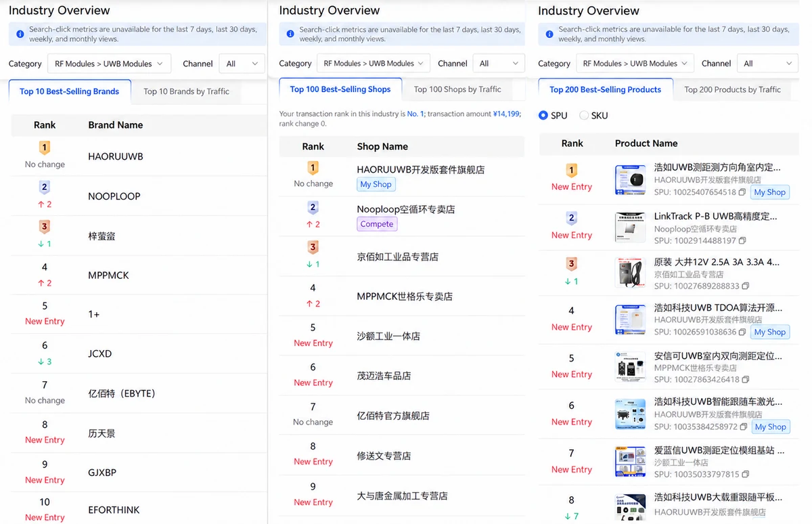
Task: Open thumbnail of LinkTrack P-B UWB product
Action: 630,227
